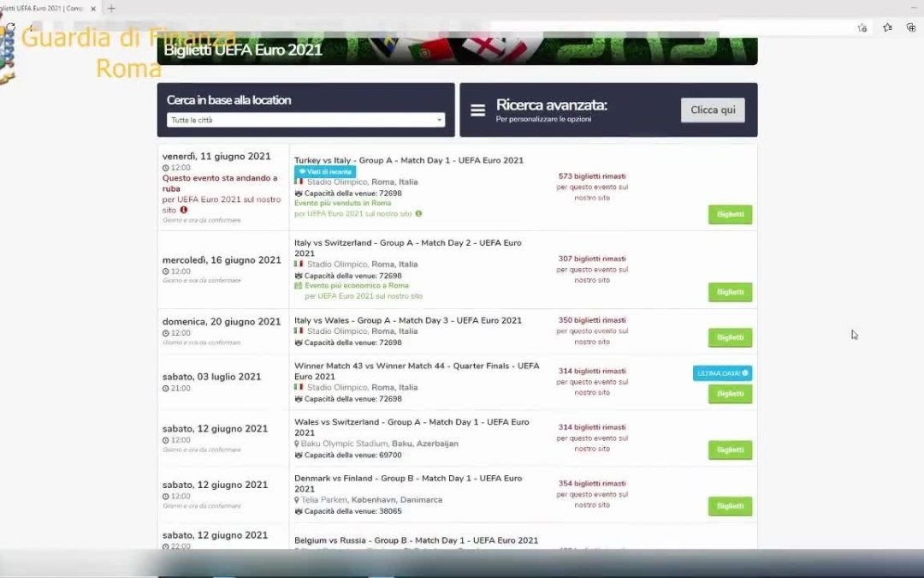Click the 350 biglietti rimasti text
The width and height of the screenshot is (924, 578).
coord(592,320)
